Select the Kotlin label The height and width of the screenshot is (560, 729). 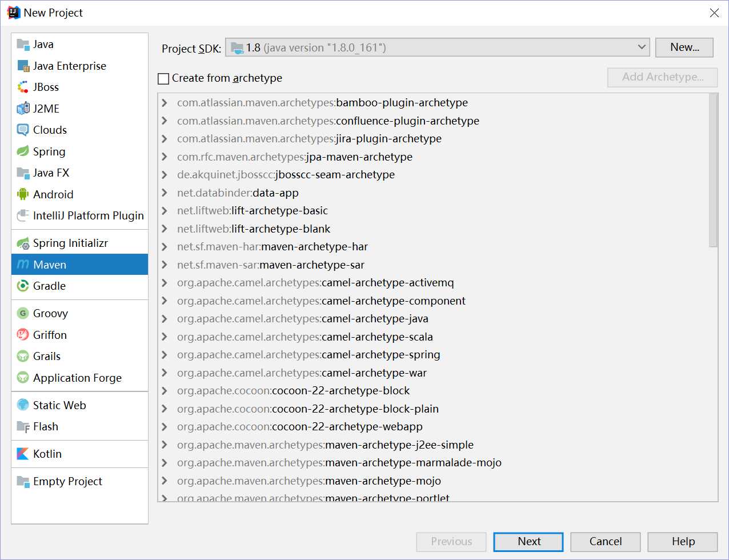[x=47, y=454]
